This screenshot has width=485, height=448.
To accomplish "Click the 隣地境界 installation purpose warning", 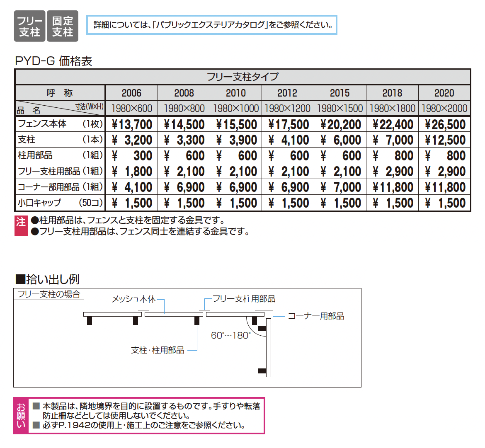I will tap(147, 411).
